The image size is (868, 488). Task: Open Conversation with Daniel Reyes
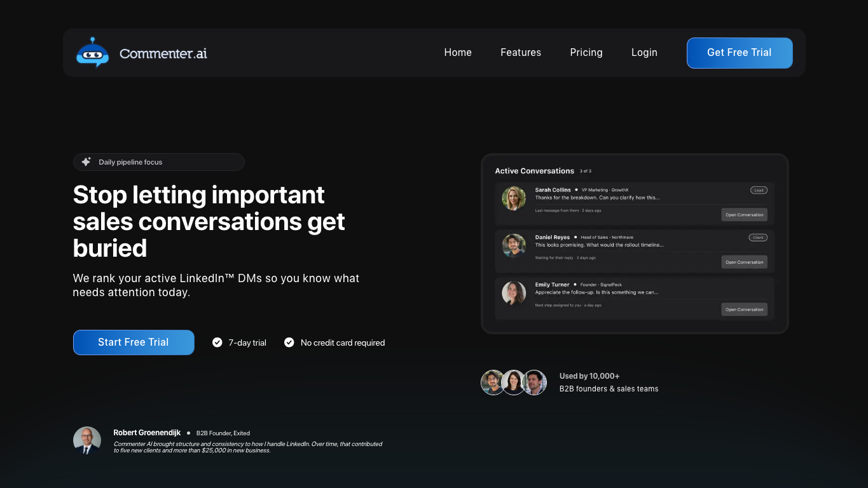click(744, 262)
